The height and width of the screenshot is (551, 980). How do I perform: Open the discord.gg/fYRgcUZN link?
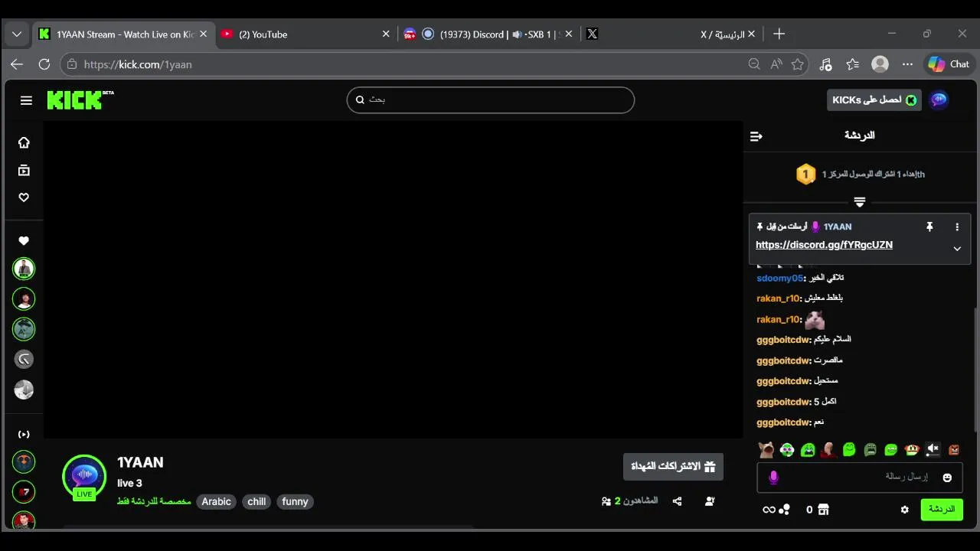coord(824,245)
